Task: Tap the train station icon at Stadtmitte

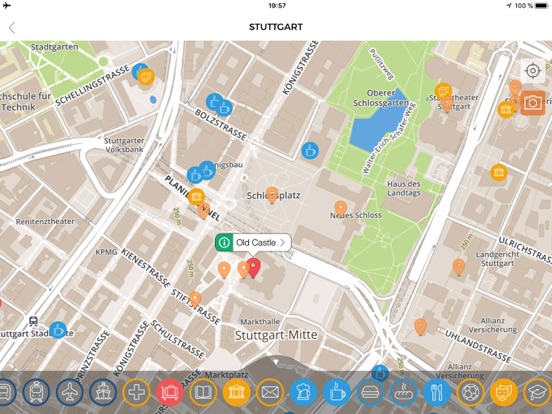Action: [33, 321]
